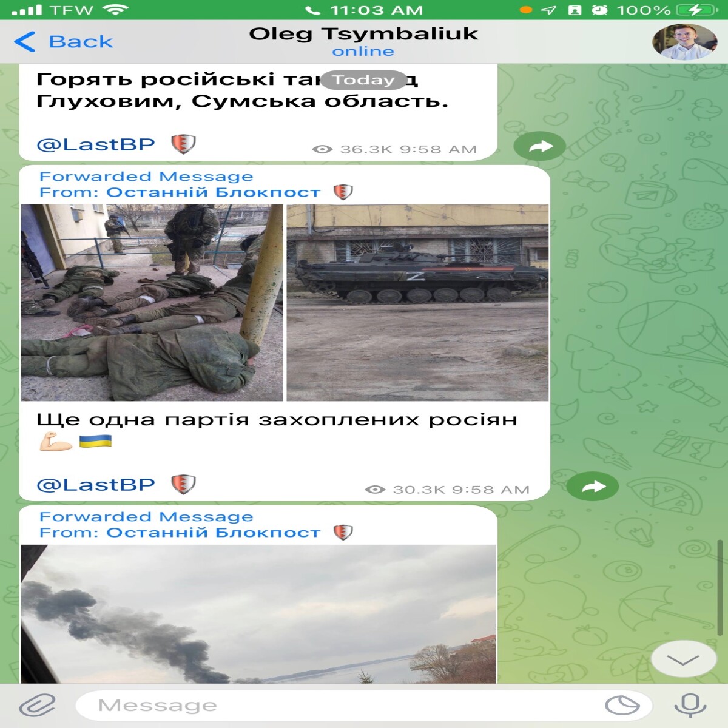Screen dimensions: 728x728
Task: Open Oleg Tsymbaliuk profile avatar
Action: (684, 42)
